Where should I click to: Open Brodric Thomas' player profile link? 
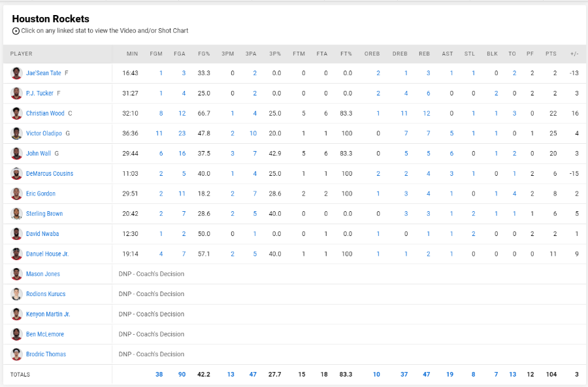point(46,354)
